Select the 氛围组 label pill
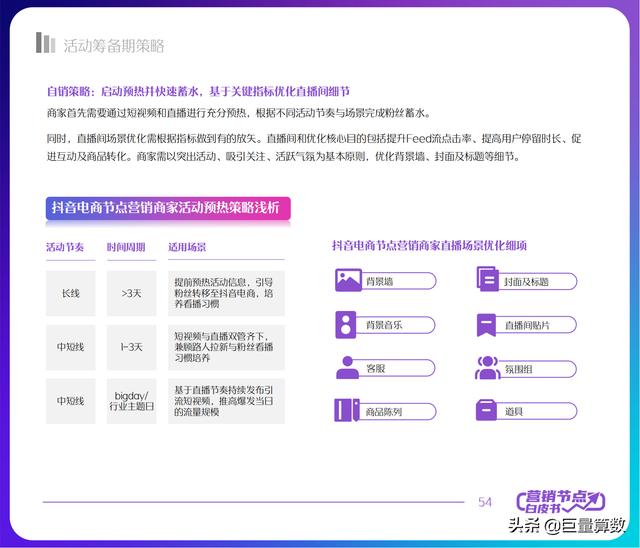The height and width of the screenshot is (548, 640). 538,369
